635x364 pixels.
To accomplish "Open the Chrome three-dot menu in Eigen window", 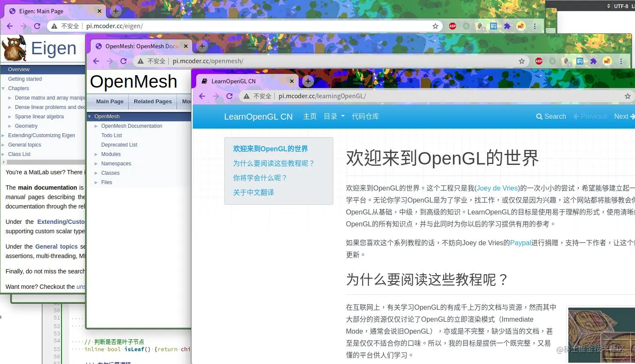I will (535, 26).
